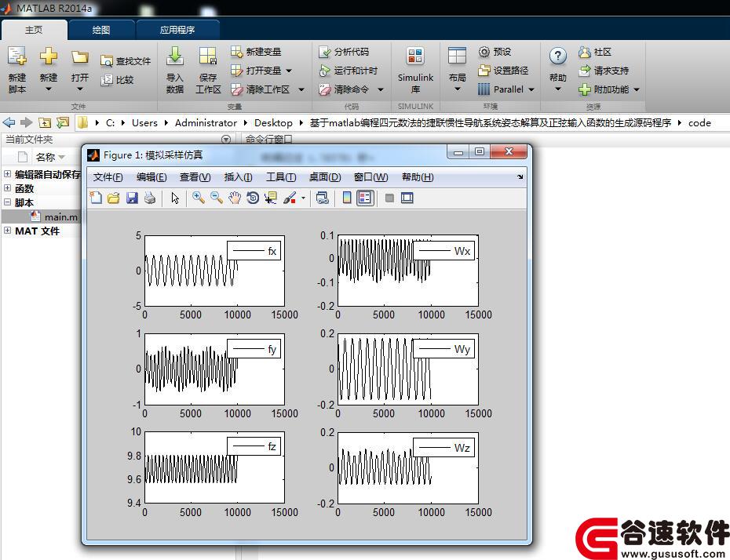Collapse the 脚本 group in current folder
Viewport: 730px width, 560px height.
coord(7,202)
